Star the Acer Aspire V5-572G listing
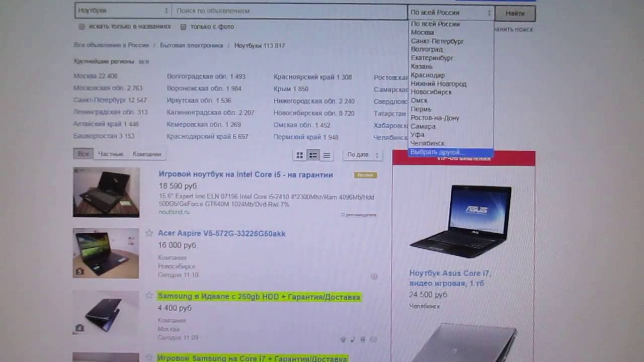The image size is (644, 362). coord(149,233)
